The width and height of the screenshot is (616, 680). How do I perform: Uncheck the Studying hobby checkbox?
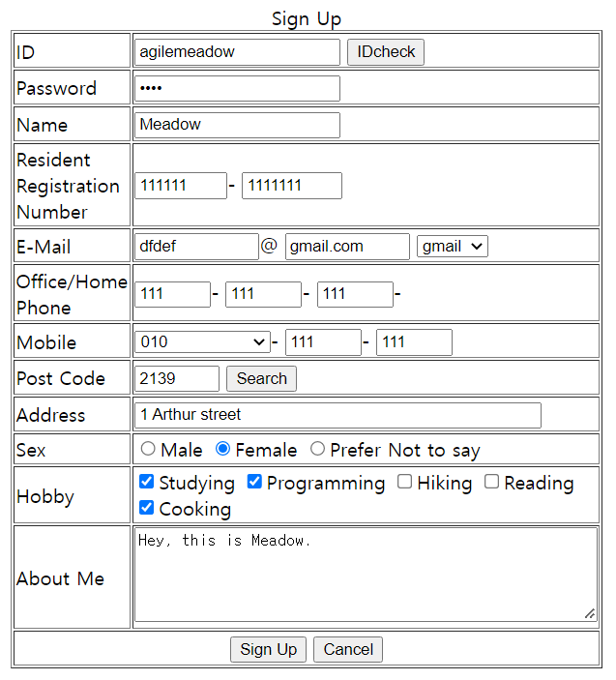click(x=147, y=482)
